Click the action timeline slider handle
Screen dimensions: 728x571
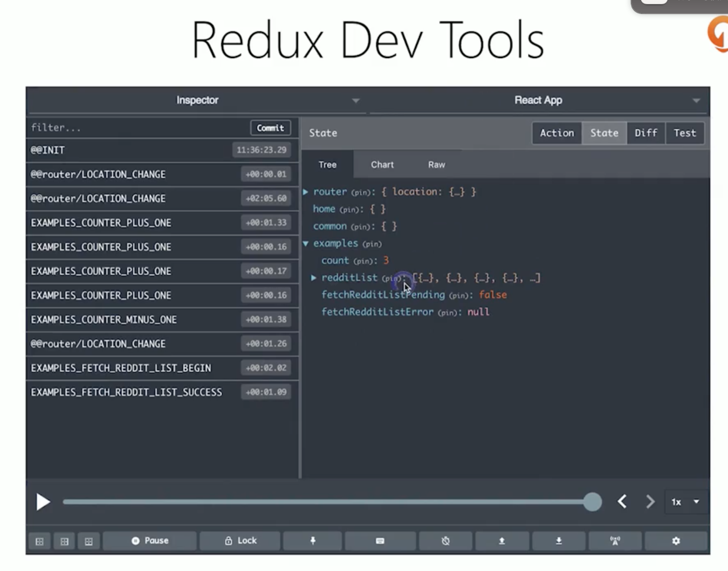point(592,502)
